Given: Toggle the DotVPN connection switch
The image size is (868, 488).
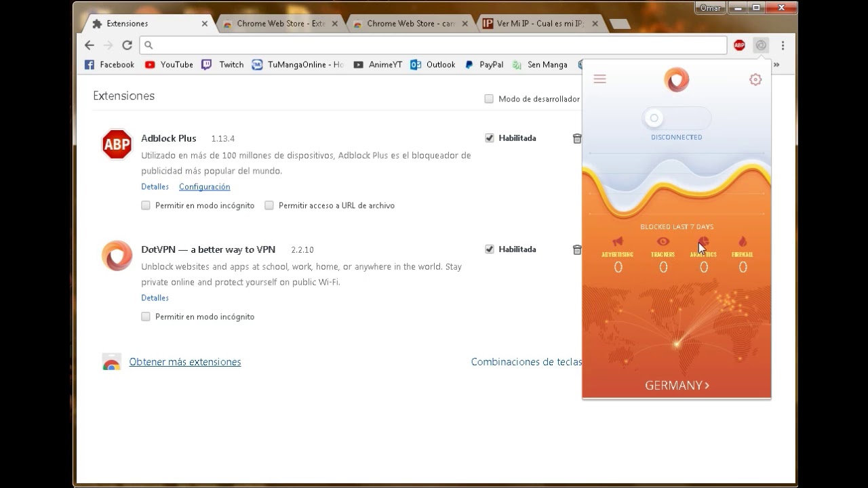Looking at the screenshot, I should 676,118.
